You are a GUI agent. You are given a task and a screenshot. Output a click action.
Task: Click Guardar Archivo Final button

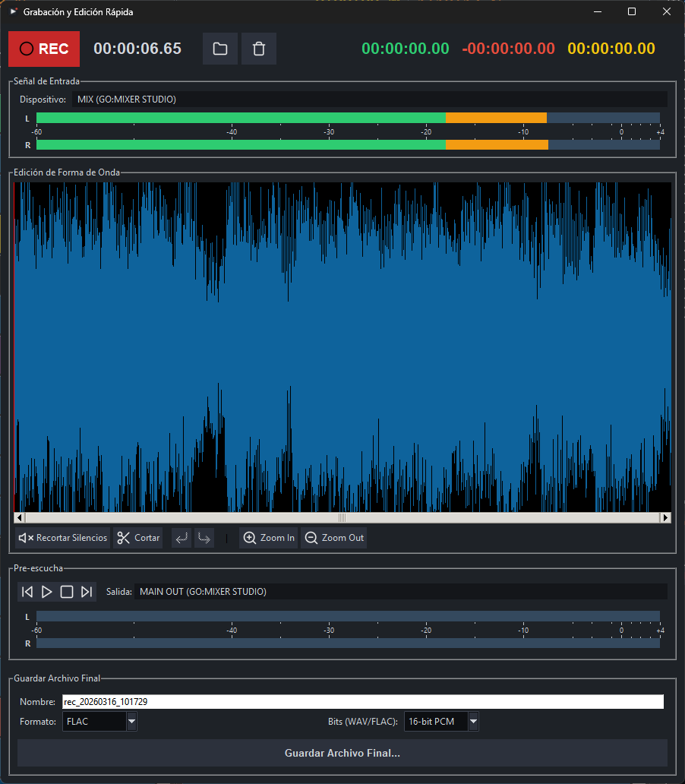pyautogui.click(x=342, y=753)
